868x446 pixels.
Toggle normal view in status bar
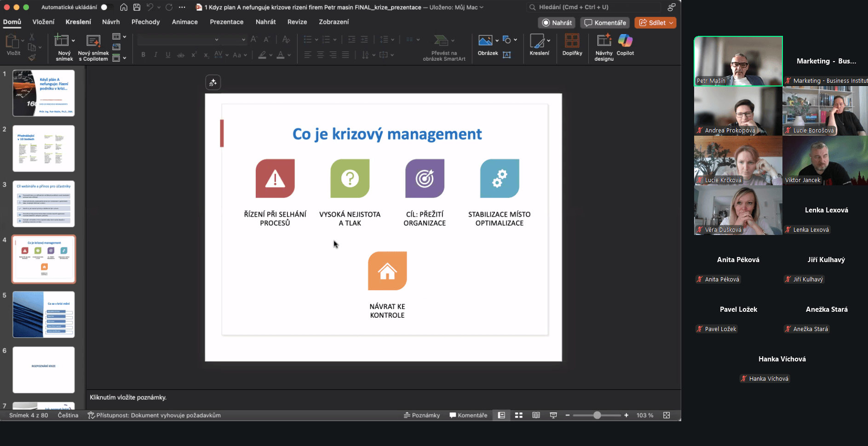point(501,415)
